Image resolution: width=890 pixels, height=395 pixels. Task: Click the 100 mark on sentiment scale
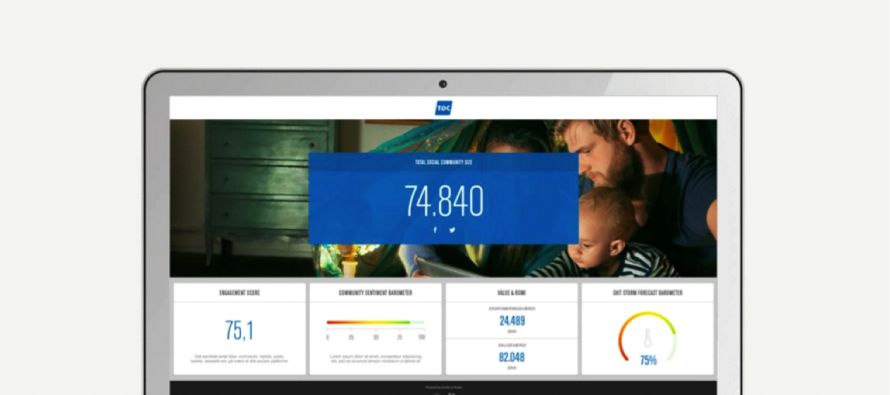tap(421, 337)
